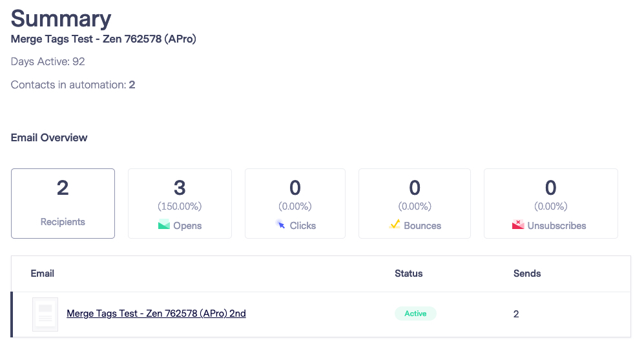Click the Email column header
Image resolution: width=644 pixels, height=349 pixels.
[42, 274]
